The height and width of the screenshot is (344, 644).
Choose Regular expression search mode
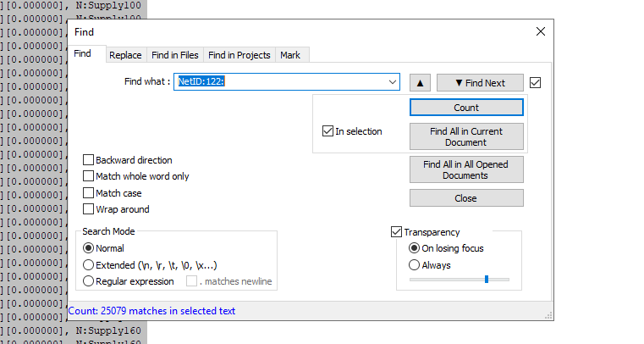(88, 281)
